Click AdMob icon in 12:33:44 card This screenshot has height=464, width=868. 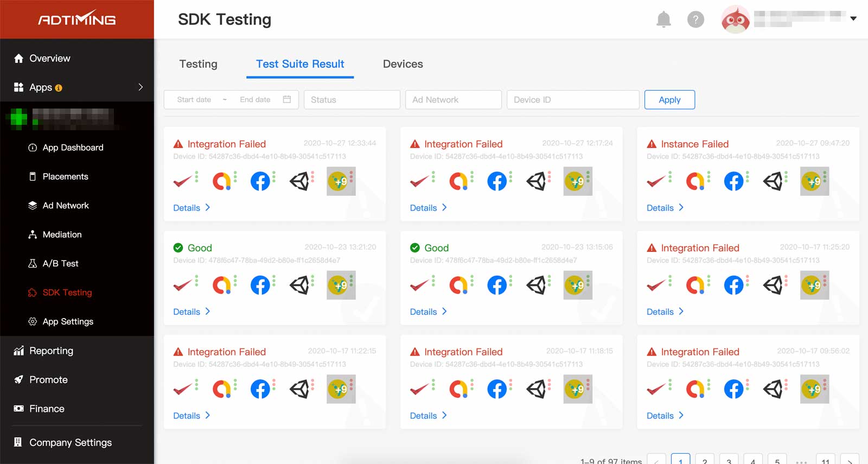pos(221,181)
